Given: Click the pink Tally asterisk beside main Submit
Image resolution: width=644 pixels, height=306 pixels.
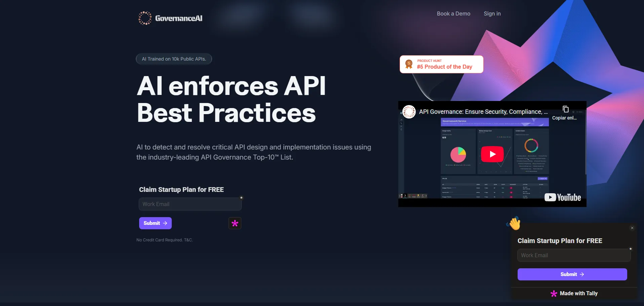Looking at the screenshot, I should [235, 223].
